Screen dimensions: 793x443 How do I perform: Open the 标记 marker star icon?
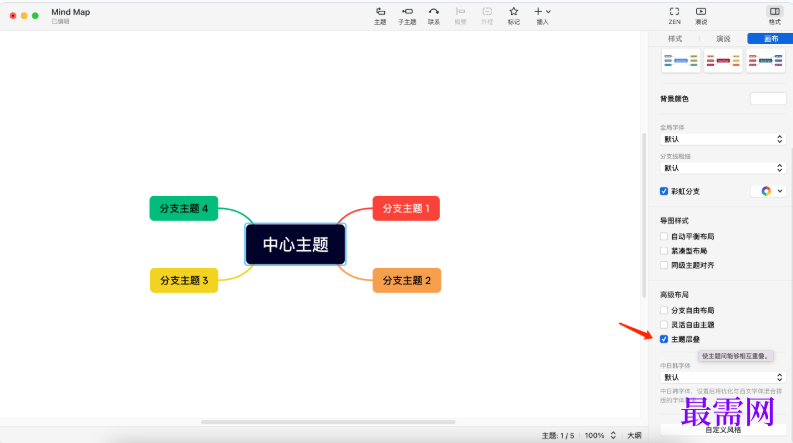pyautogui.click(x=513, y=14)
